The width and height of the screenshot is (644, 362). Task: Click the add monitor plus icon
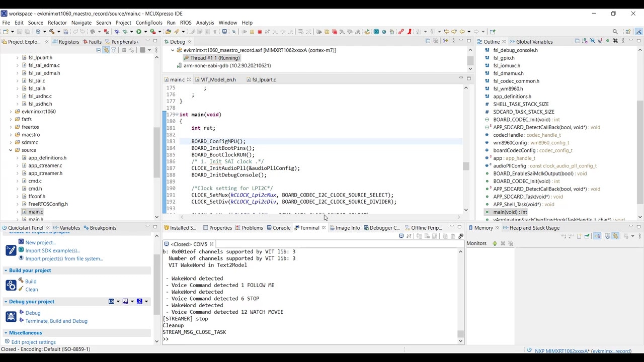point(495,243)
